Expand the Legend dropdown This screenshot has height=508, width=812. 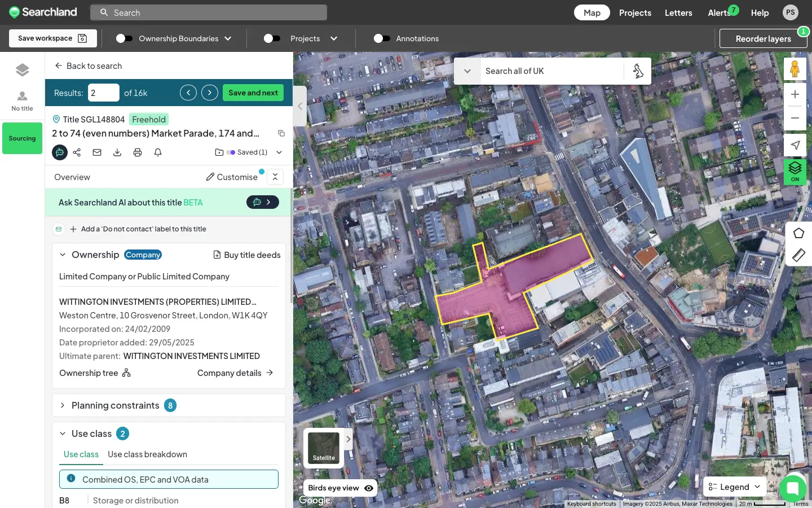735,487
